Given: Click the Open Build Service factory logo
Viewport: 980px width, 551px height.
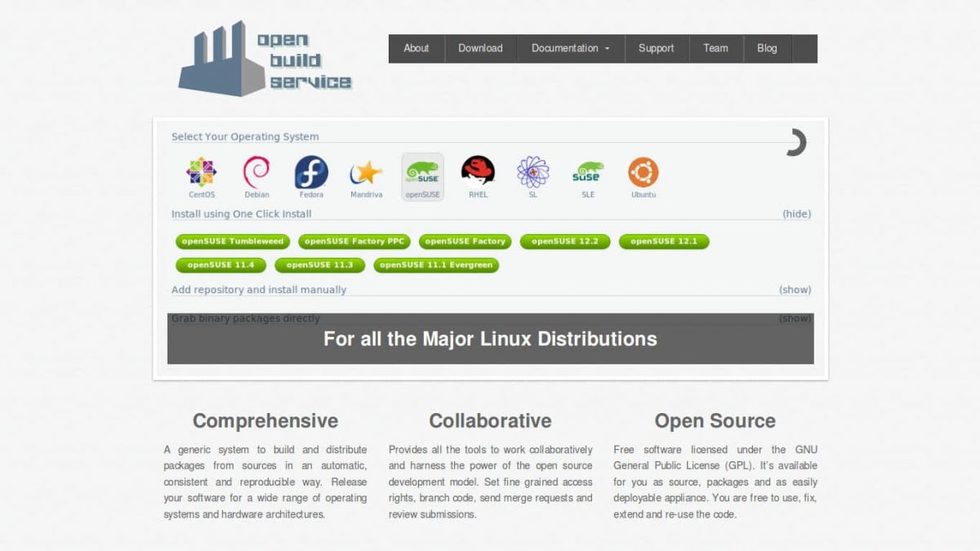Looking at the screenshot, I should point(265,59).
